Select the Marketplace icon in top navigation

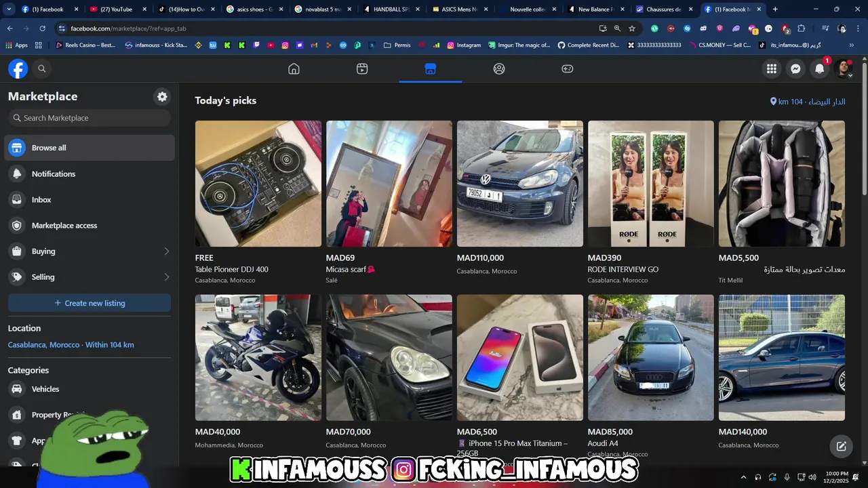pyautogui.click(x=430, y=68)
